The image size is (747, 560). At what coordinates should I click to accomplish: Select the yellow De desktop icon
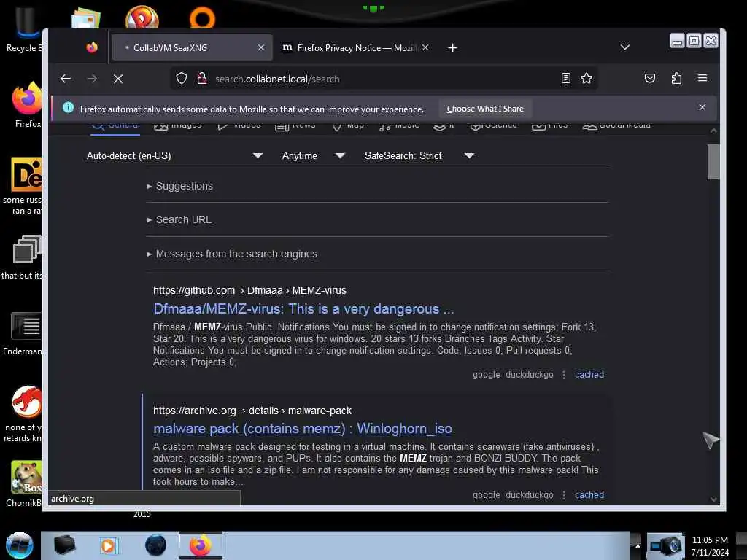[23, 186]
